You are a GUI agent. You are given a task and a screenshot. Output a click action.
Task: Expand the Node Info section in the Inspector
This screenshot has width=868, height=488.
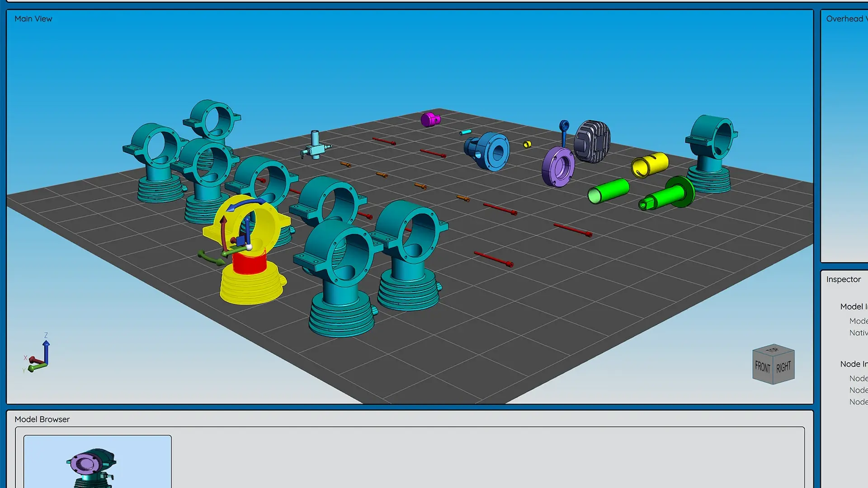[x=854, y=364]
